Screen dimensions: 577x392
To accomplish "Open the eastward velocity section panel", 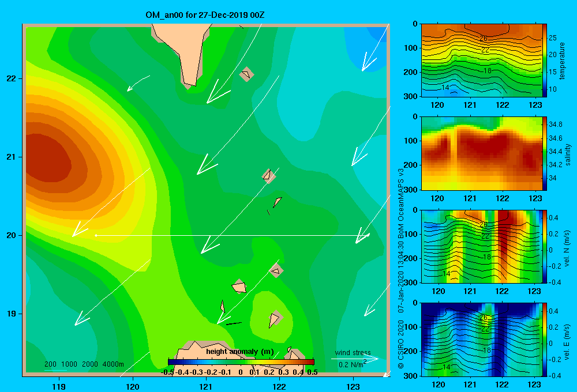I will pyautogui.click(x=482, y=340).
